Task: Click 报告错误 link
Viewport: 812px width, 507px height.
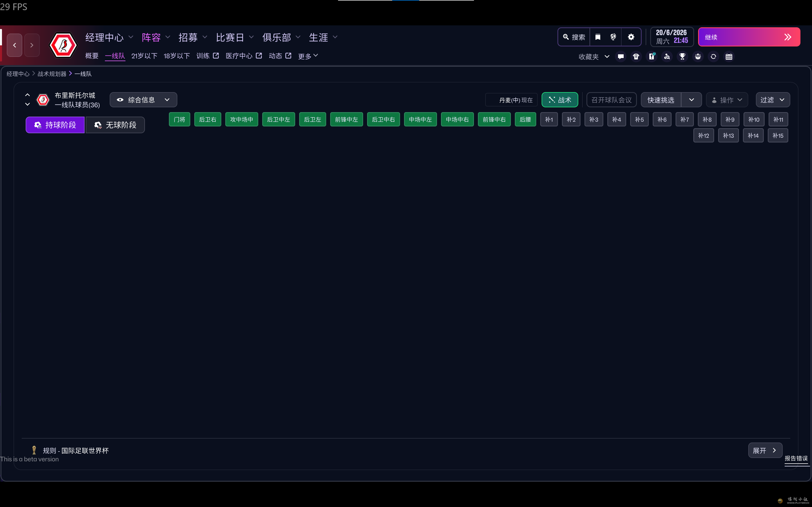Action: (796, 458)
